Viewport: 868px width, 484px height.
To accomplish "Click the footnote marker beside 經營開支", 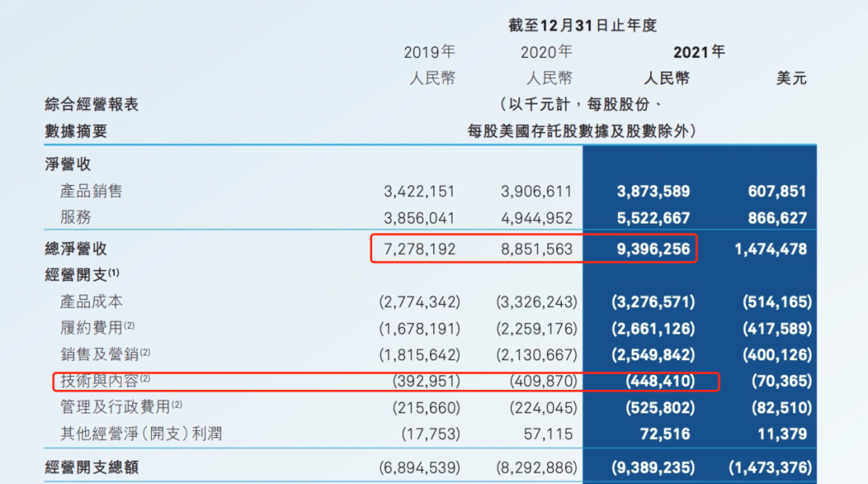I will [113, 273].
